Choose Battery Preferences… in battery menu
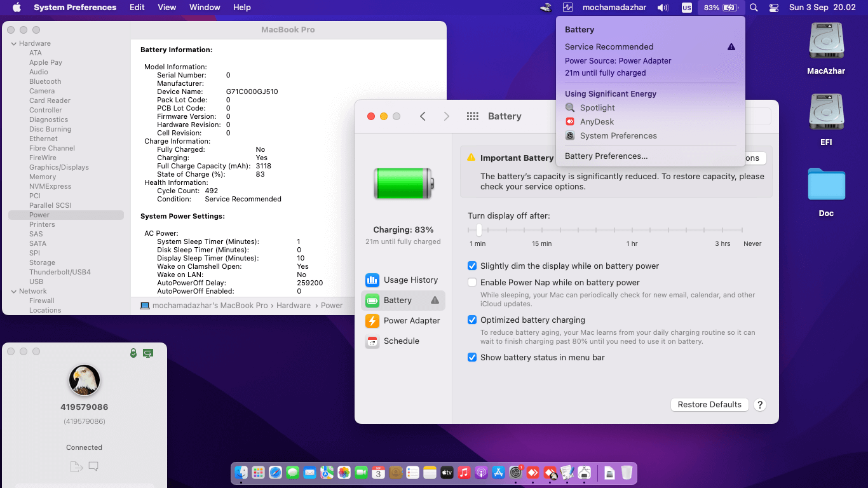Screen dimensions: 868x488 [x=650, y=156]
